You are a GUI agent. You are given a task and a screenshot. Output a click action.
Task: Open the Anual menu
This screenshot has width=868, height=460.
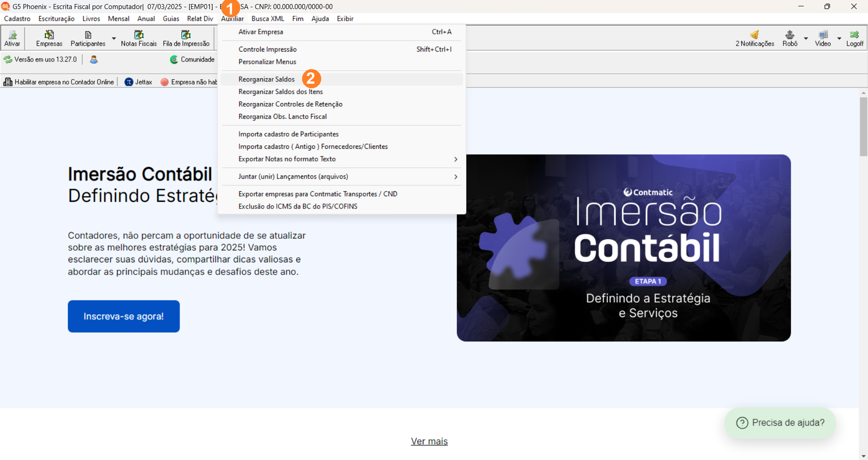(x=146, y=19)
